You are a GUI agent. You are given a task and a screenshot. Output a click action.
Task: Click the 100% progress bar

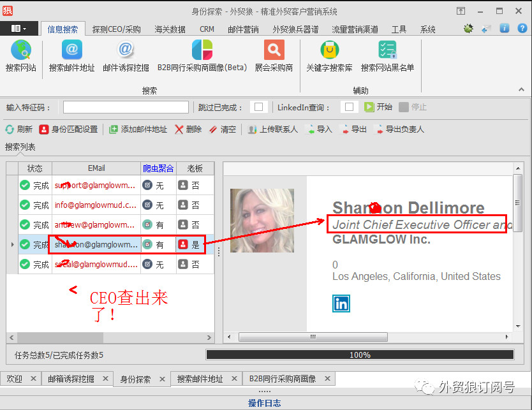coord(360,355)
